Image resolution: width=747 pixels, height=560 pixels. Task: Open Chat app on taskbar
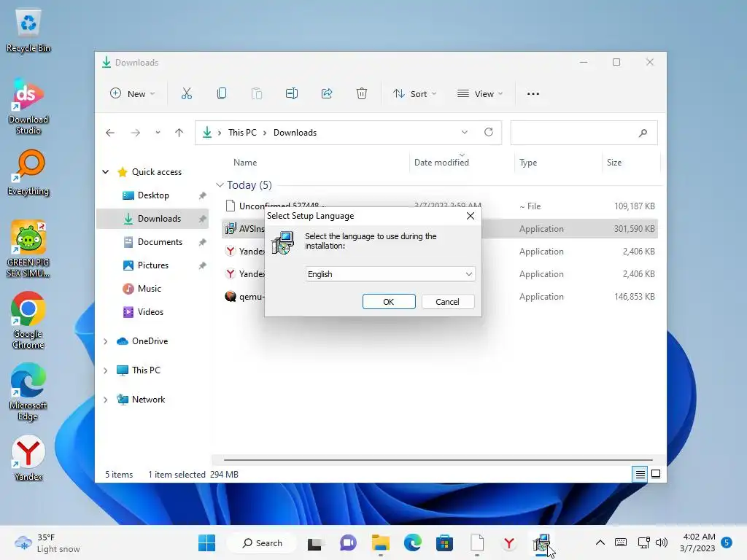click(x=348, y=542)
